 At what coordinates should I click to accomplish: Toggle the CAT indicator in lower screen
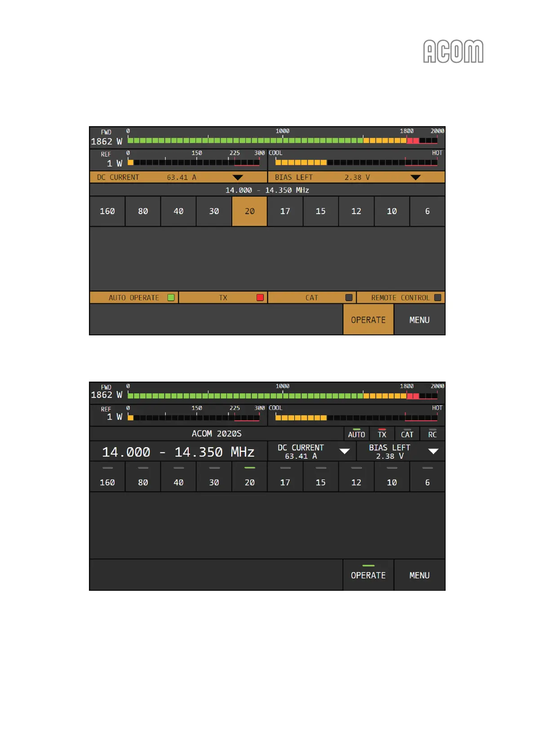(407, 434)
